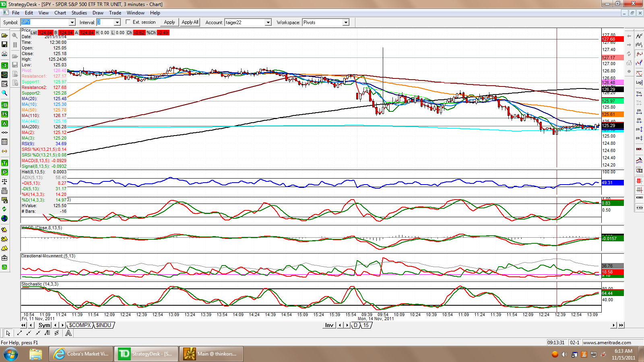Screen dimensions: 644x362
Task: Select the arrow pointer drawing tool
Action: [x=8, y=333]
